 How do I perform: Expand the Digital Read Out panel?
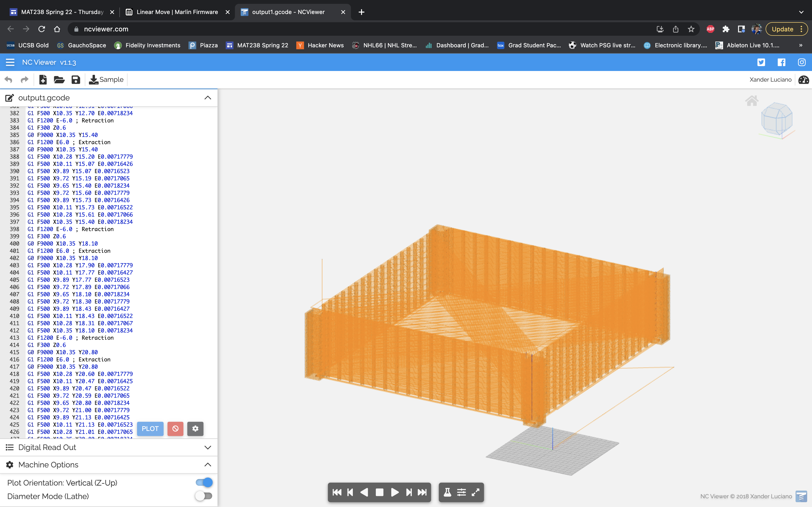(208, 447)
